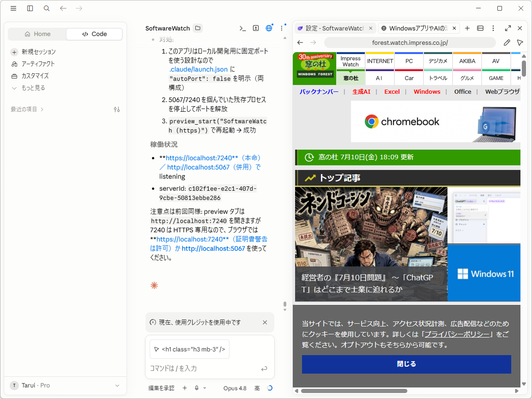The height and width of the screenshot is (399, 532).
Task: Toggle the globe preview icon
Action: 269,28
